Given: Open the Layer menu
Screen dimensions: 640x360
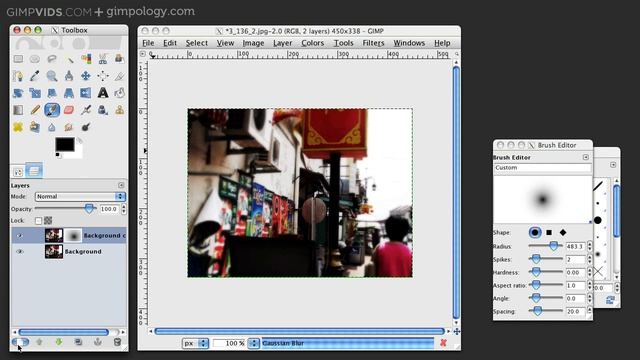Looking at the screenshot, I should pos(282,43).
